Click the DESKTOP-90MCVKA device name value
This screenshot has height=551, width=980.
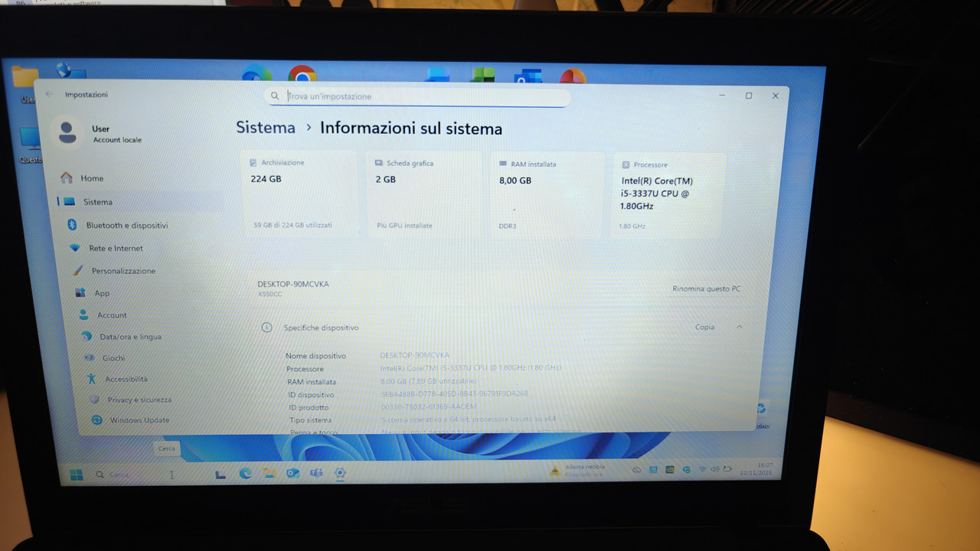[x=415, y=355]
